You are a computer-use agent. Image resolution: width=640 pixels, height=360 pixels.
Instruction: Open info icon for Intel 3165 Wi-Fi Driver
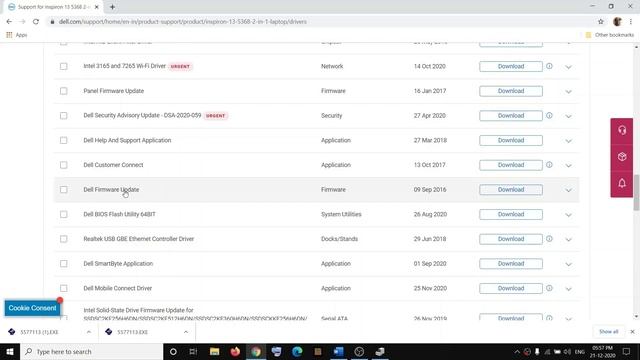pos(549,66)
